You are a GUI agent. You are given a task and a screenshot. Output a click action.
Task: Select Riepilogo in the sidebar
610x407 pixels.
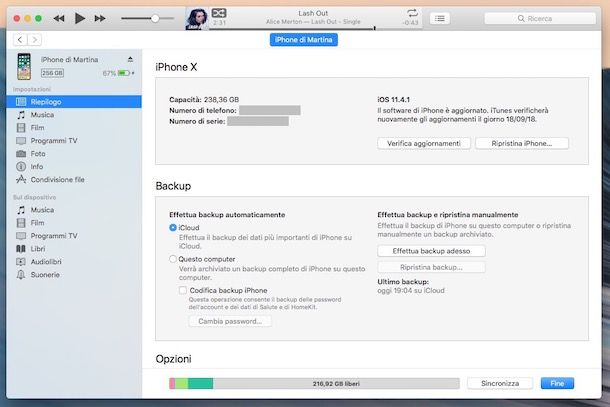[x=74, y=102]
